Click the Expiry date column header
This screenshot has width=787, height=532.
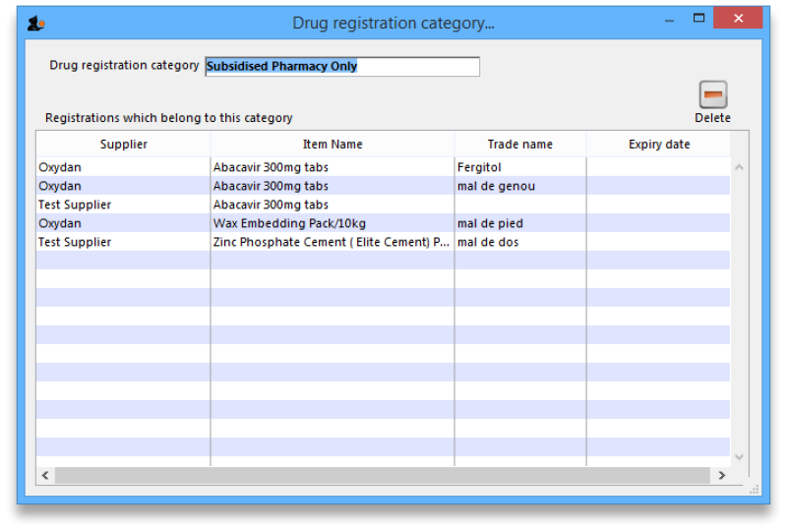point(658,145)
